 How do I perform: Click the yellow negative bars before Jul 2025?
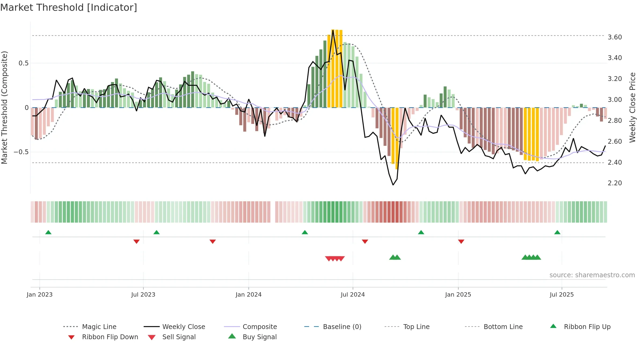[531, 134]
